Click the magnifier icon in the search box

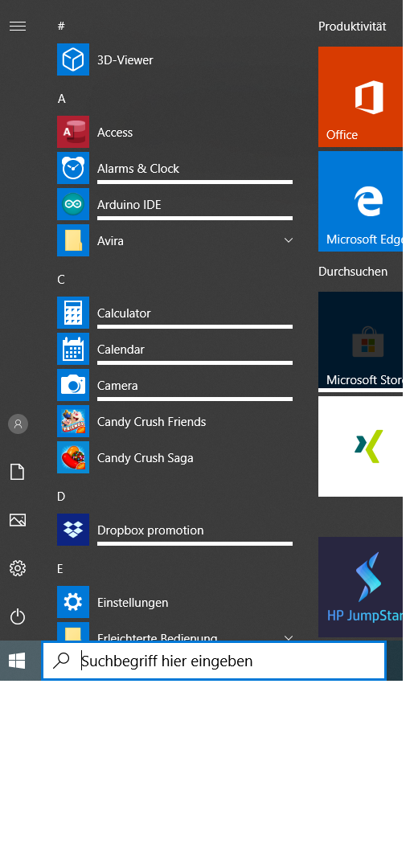tap(61, 661)
